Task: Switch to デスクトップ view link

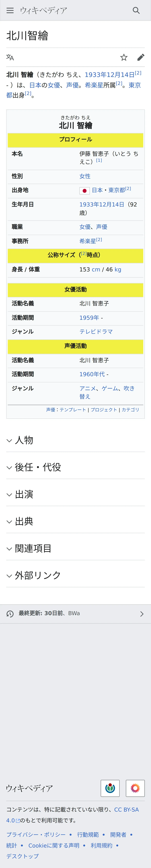Action: (x=23, y=856)
